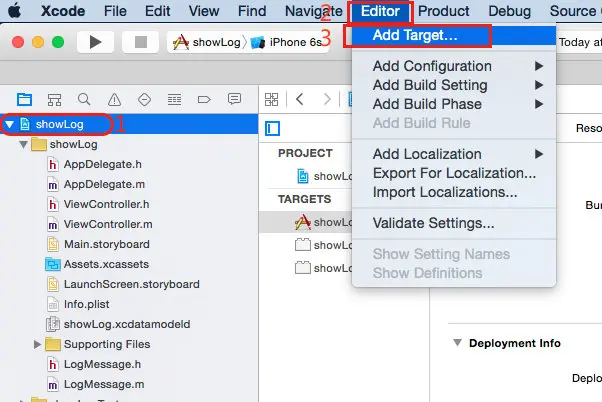Open Add Build Phase submenu
Screen dimensions: 602x402
point(454,104)
